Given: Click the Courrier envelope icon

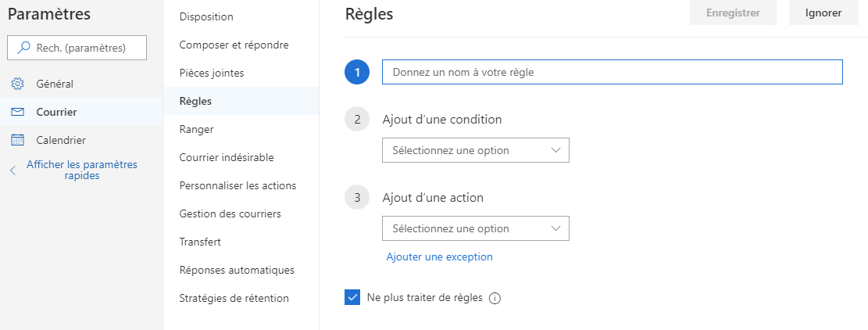Looking at the screenshot, I should pos(17,112).
